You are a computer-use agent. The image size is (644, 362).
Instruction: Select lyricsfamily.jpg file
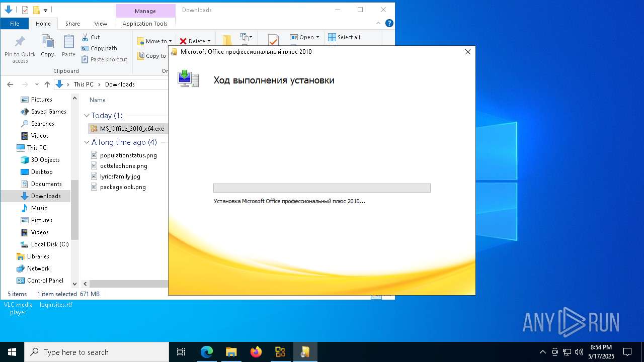click(x=116, y=176)
